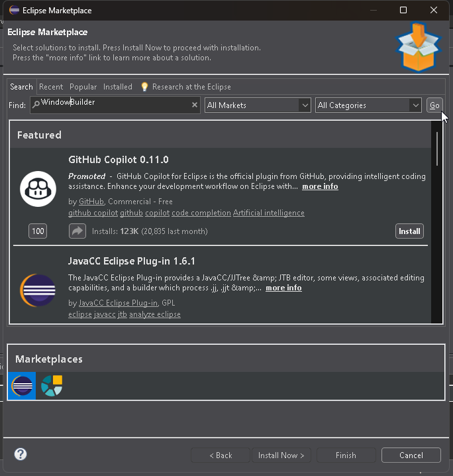Click the 'eclipse' tag under JavaCC

(x=80, y=314)
